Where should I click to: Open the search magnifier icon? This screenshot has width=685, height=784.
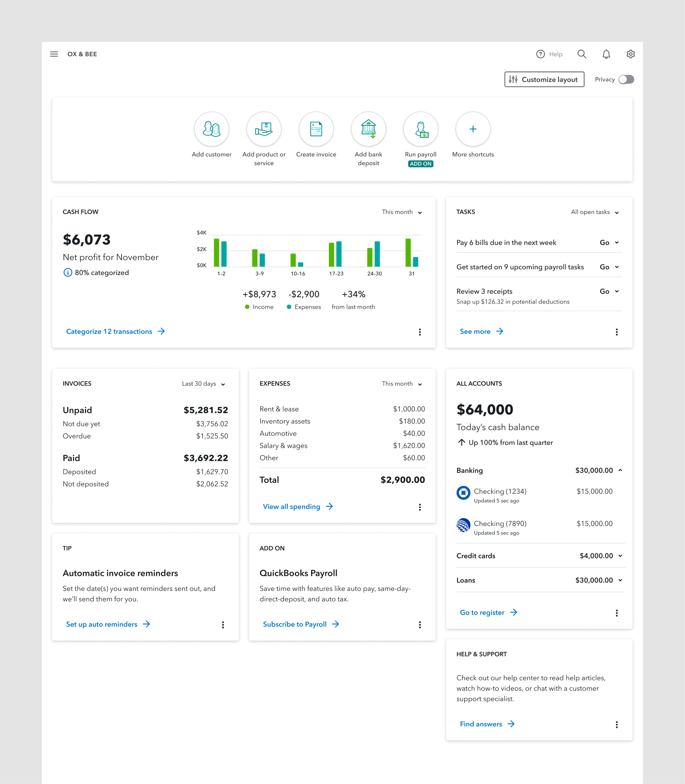click(x=582, y=54)
